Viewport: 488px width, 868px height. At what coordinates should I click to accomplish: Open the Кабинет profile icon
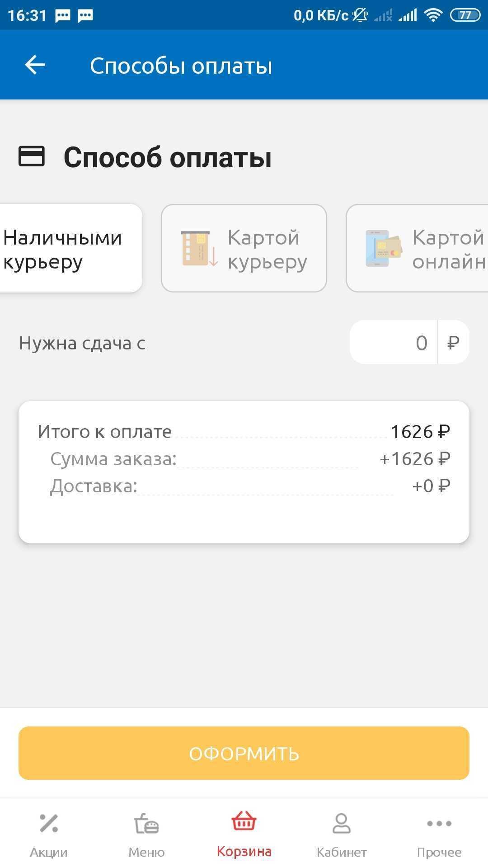coord(342,823)
